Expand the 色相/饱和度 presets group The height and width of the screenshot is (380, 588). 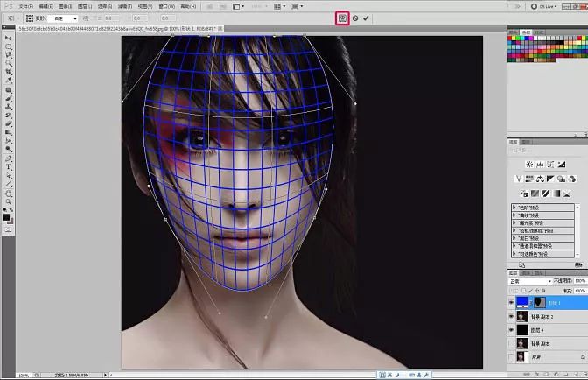(514, 230)
